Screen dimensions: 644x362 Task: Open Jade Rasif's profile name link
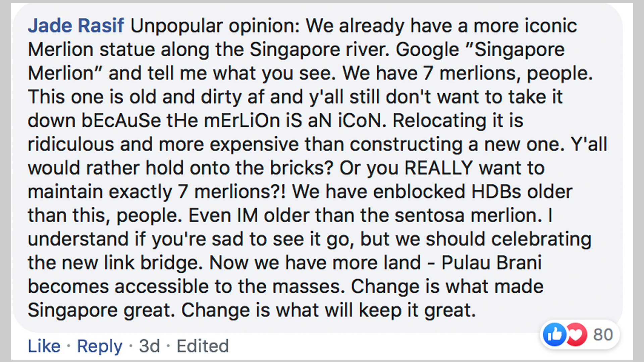(x=76, y=26)
